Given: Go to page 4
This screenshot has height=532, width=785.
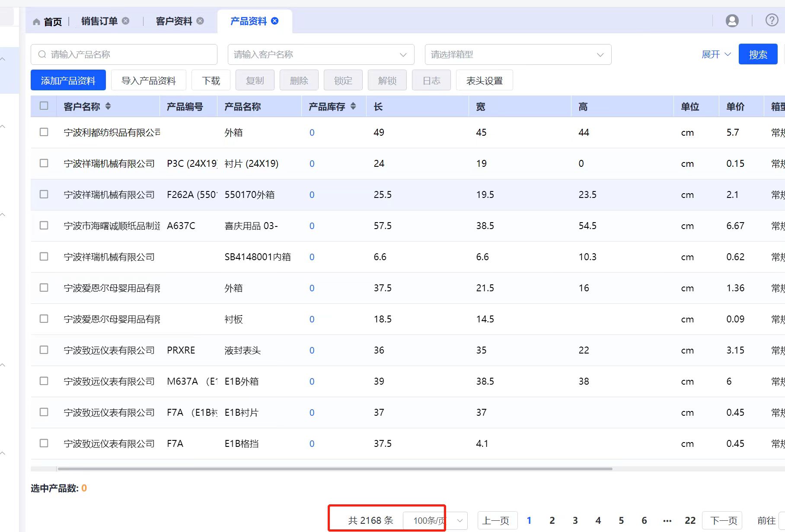Looking at the screenshot, I should 598,520.
